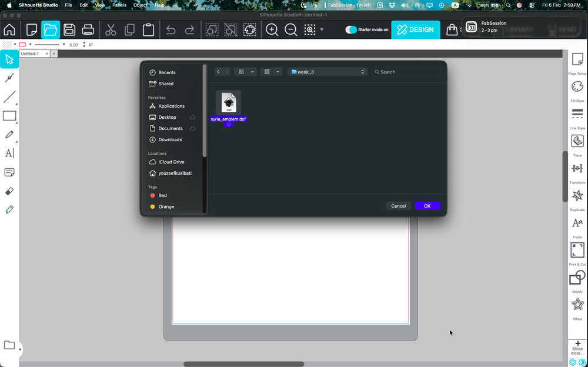Click the zoom selection icon
Viewport: 588px width, 367px height.
(310, 29)
